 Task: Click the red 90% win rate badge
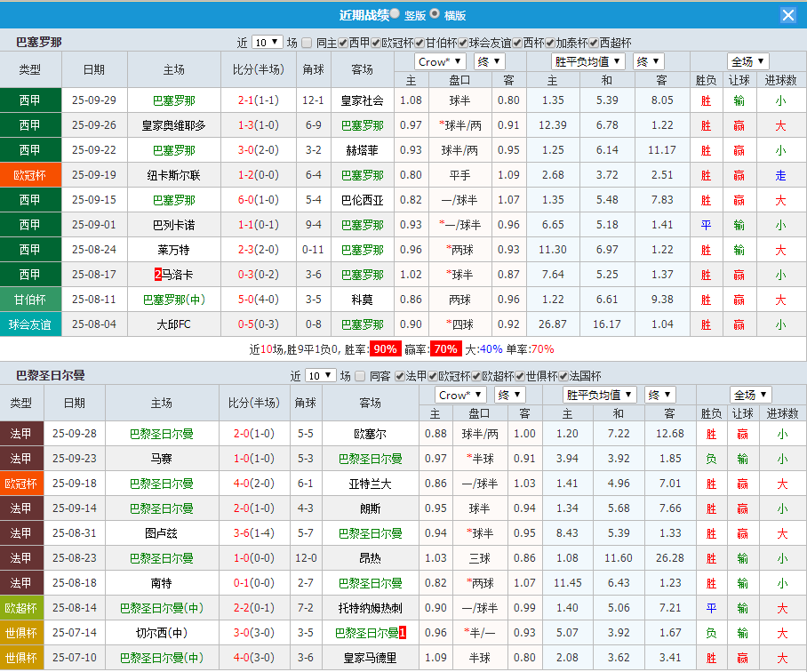(x=384, y=349)
